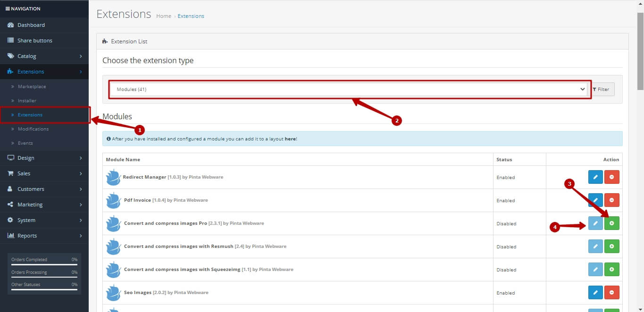Install Convert and compress images with Squeezeimg
Viewport: 644px width, 312px height.
tap(612, 270)
